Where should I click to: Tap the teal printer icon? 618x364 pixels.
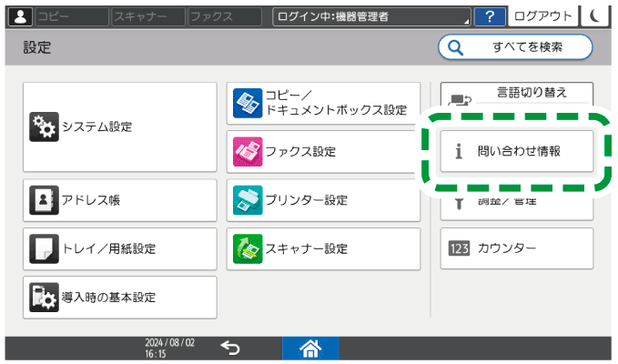(248, 200)
